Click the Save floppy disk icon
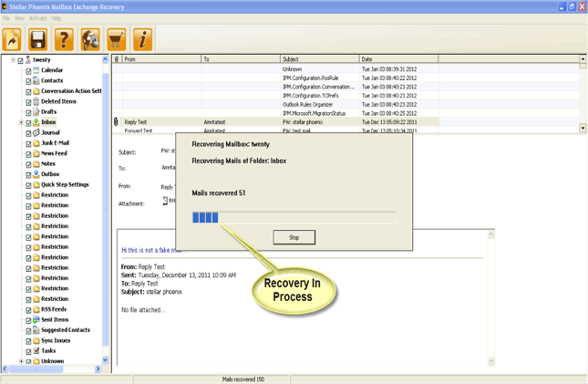 point(38,39)
